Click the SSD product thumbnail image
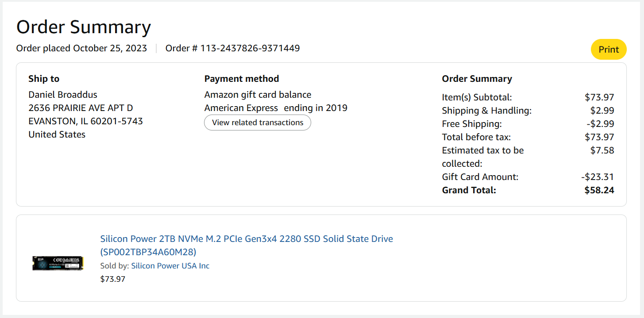644x318 pixels. [x=58, y=263]
